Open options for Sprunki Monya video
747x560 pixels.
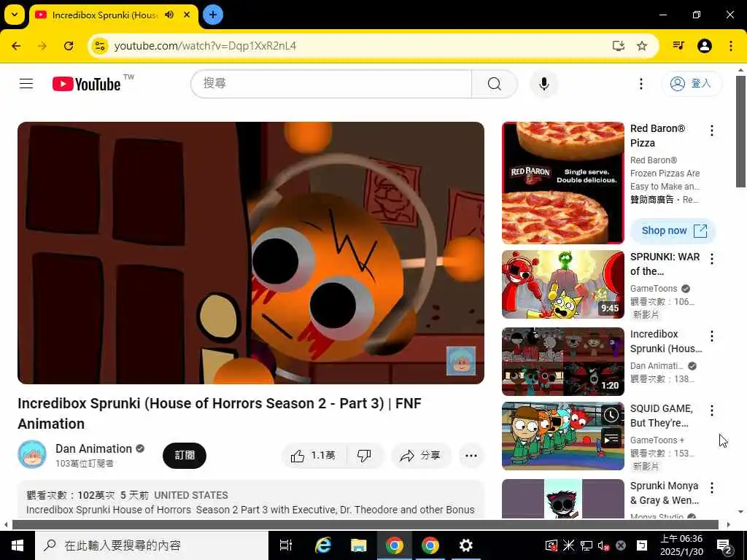[x=712, y=488]
